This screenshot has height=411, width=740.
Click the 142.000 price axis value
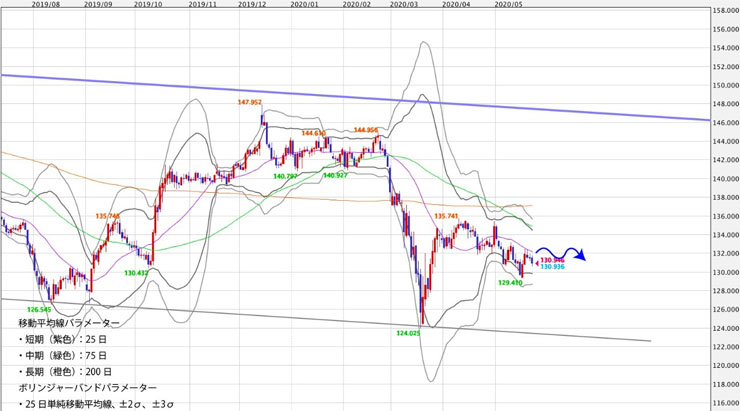(x=726, y=160)
